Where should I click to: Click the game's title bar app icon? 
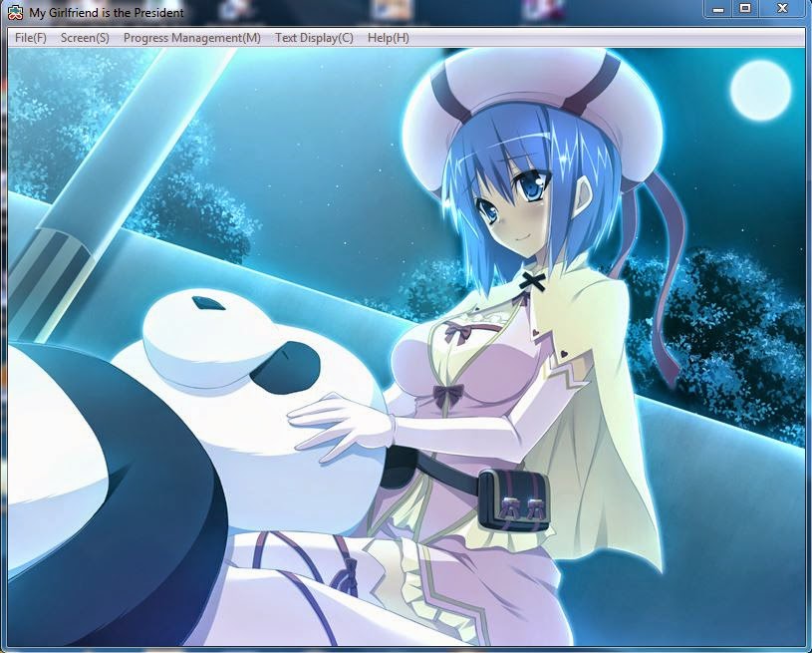point(16,12)
